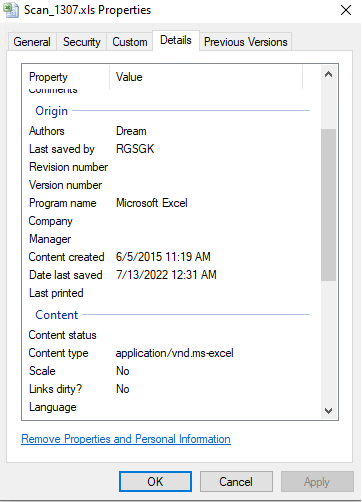Click the Value column header
This screenshot has width=362, height=502.
coord(129,77)
